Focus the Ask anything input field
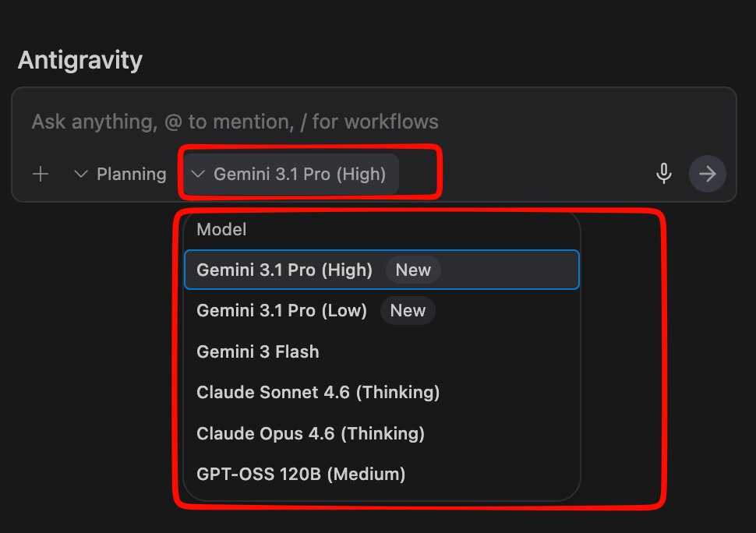 click(312, 122)
